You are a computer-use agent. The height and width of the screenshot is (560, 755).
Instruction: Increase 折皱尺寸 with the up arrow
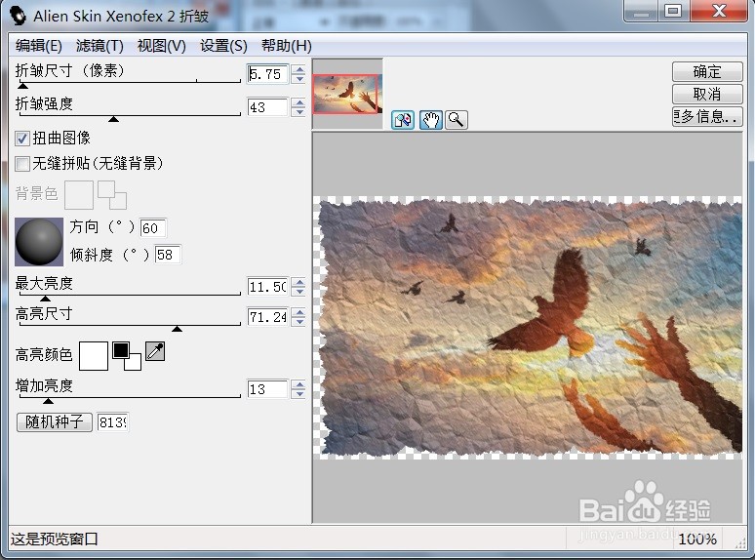(299, 70)
